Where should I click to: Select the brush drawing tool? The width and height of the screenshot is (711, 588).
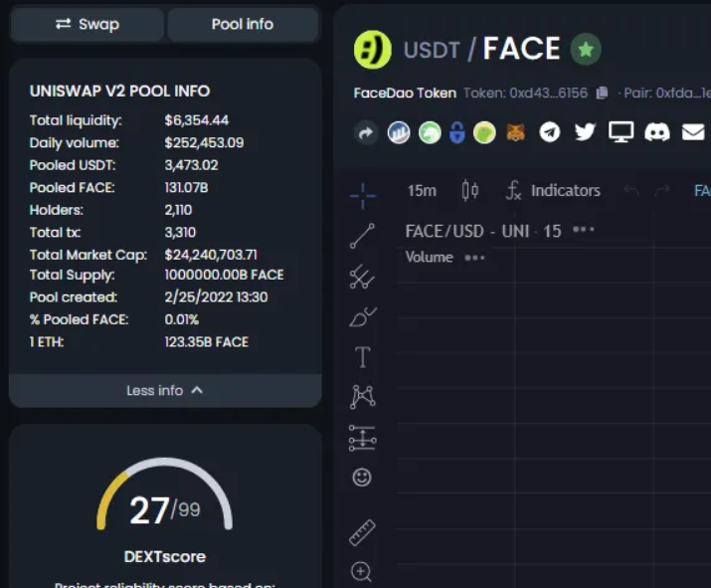(x=362, y=316)
